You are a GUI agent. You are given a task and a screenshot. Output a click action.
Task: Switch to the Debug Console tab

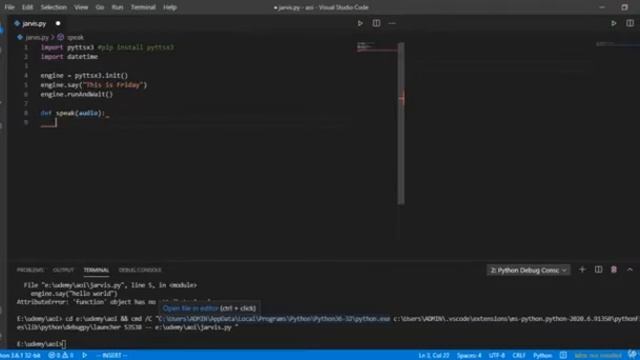[140, 270]
